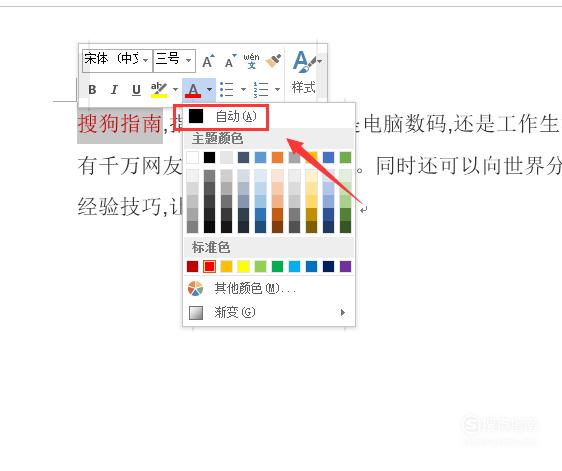Open the 样式 styles gallery
The height and width of the screenshot is (471, 562).
coord(304,73)
